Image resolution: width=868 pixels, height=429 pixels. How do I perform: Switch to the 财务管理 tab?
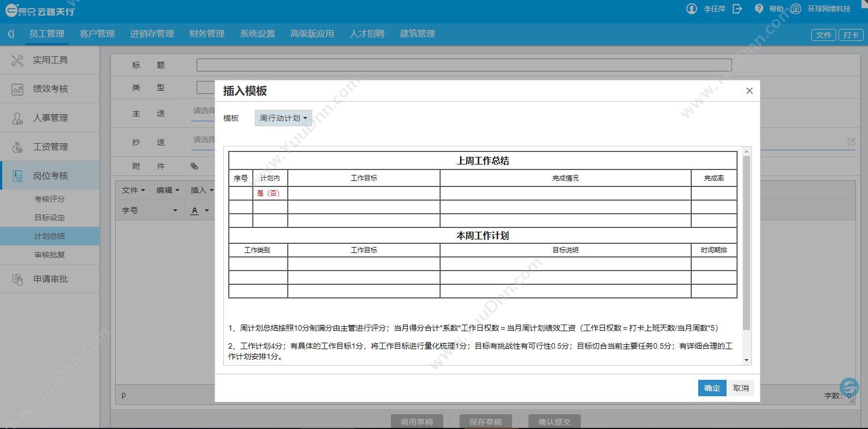tap(207, 34)
